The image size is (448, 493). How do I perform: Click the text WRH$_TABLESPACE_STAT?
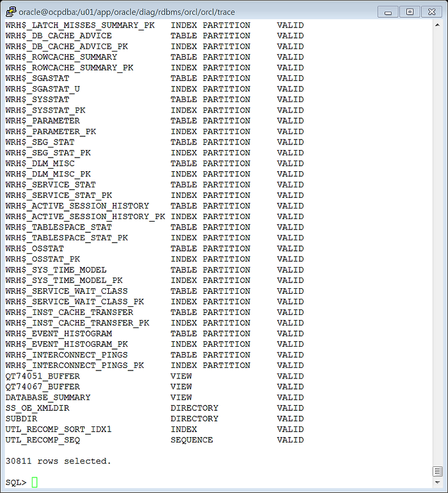click(58, 227)
